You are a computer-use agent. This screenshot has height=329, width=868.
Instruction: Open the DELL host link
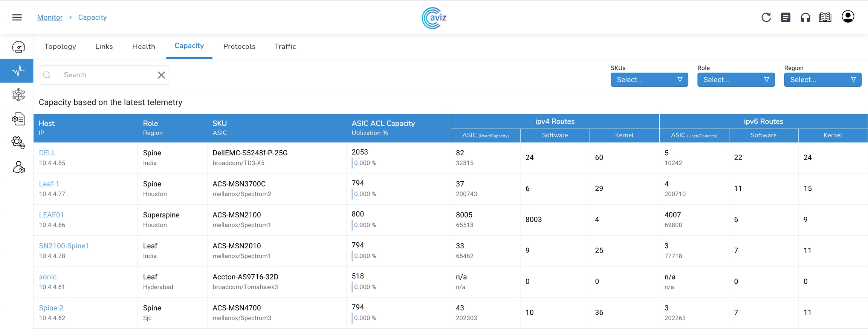pyautogui.click(x=47, y=153)
